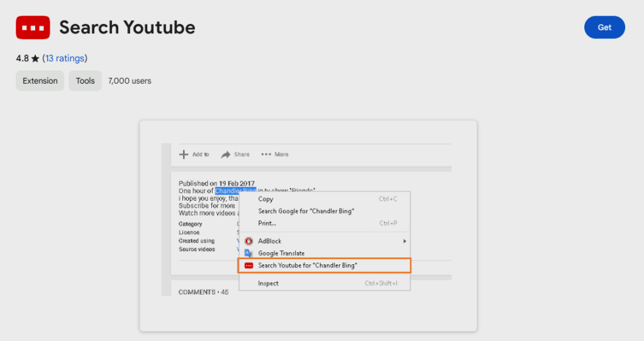The height and width of the screenshot is (341, 644).
Task: Open the 13 ratings link
Action: click(x=65, y=59)
